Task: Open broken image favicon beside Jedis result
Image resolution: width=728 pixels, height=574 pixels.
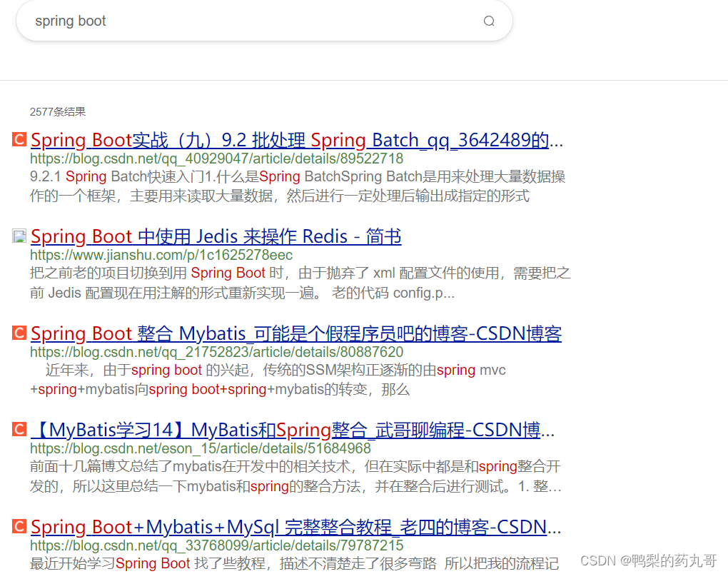Action: pos(19,236)
